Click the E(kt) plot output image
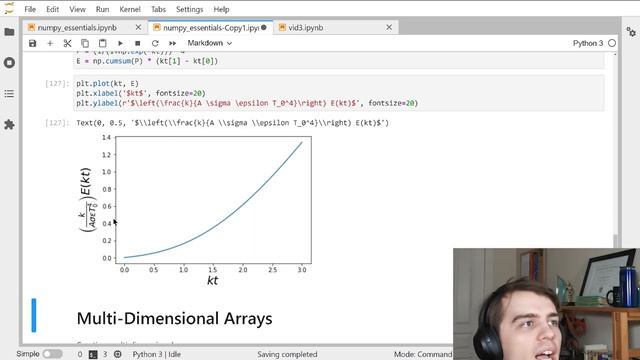Viewport: 640px width, 360px height. pos(196,210)
